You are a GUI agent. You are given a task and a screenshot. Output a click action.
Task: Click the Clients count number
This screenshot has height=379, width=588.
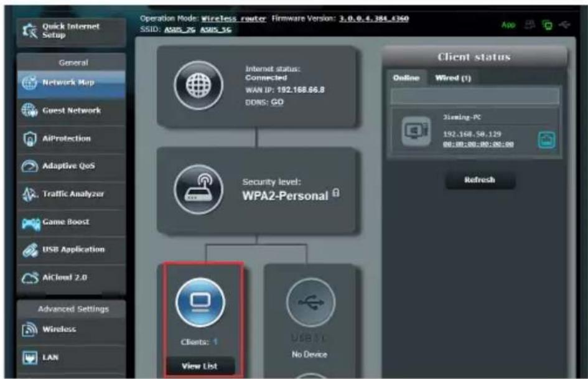(x=215, y=342)
